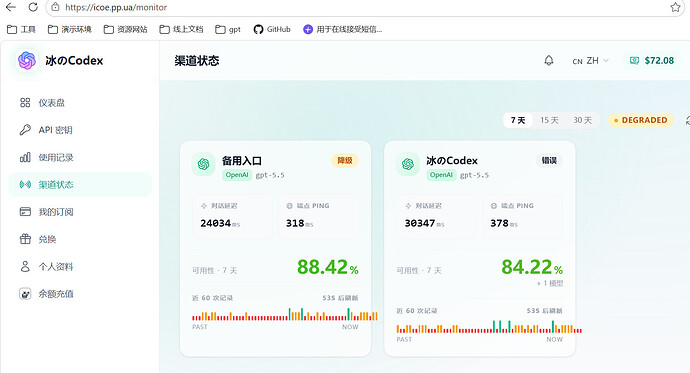Click the 冰のCodex channel card title
This screenshot has height=373, width=690.
[x=452, y=161]
